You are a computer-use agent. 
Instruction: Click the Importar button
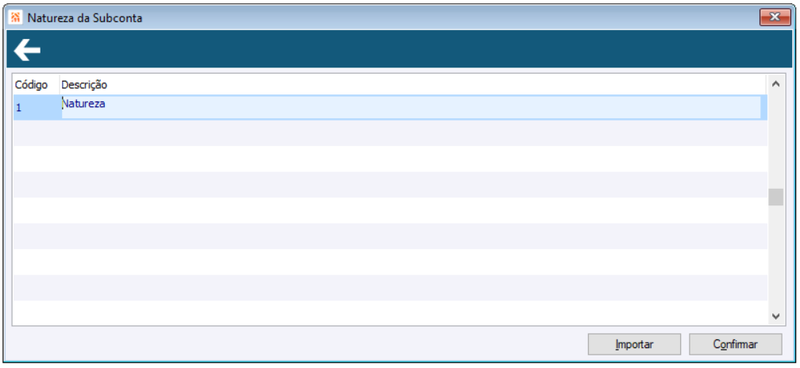pyautogui.click(x=634, y=344)
